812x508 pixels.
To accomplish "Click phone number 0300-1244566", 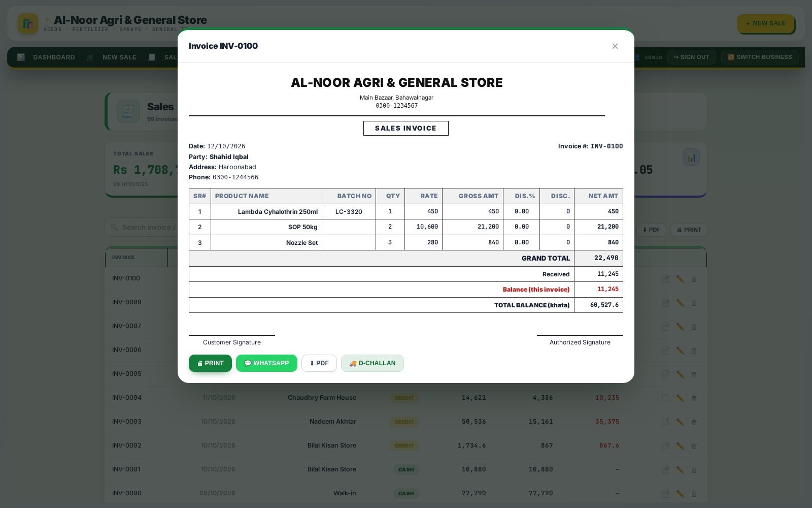I will click(235, 177).
